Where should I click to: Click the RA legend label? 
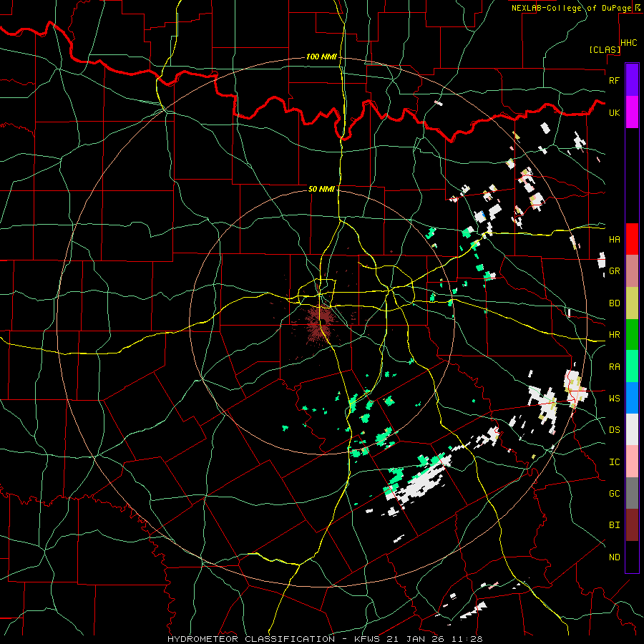click(614, 367)
